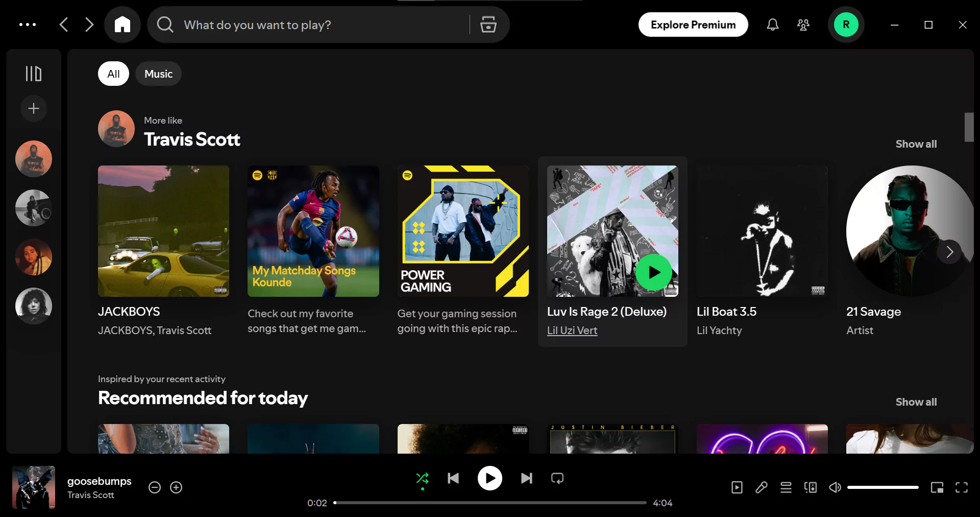Show all More like Travis Scott
The image size is (980, 517).
point(916,144)
